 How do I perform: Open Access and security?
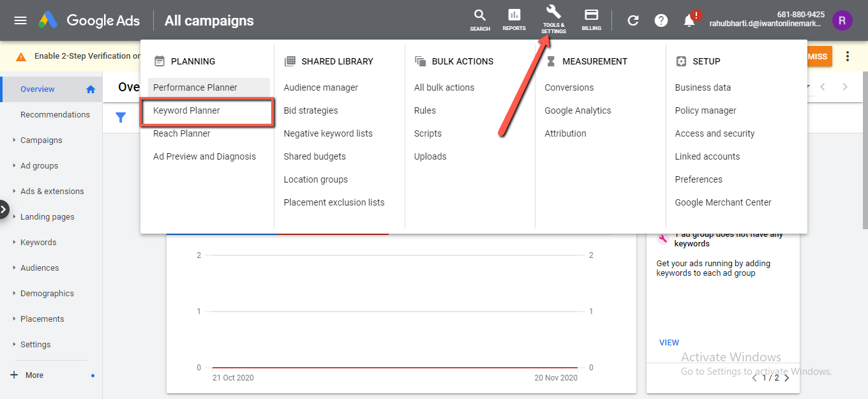[715, 133]
